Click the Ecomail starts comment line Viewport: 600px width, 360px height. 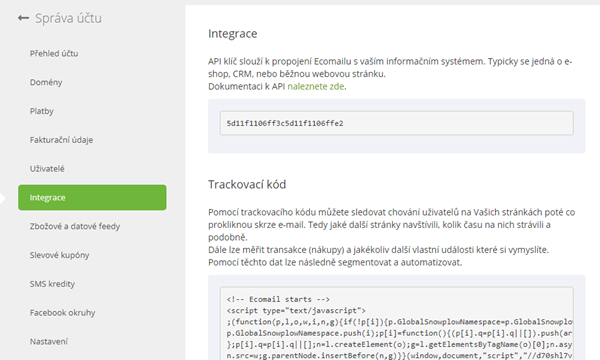(278, 299)
